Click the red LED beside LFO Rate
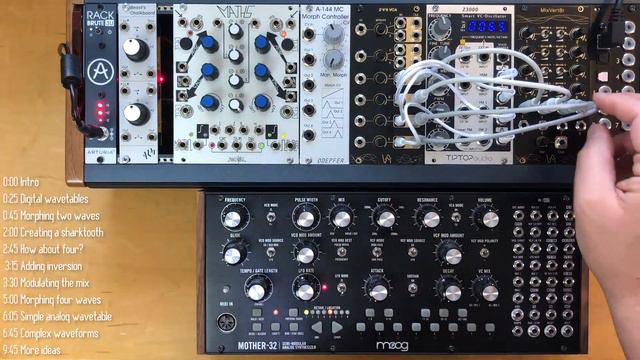 tap(325, 288)
